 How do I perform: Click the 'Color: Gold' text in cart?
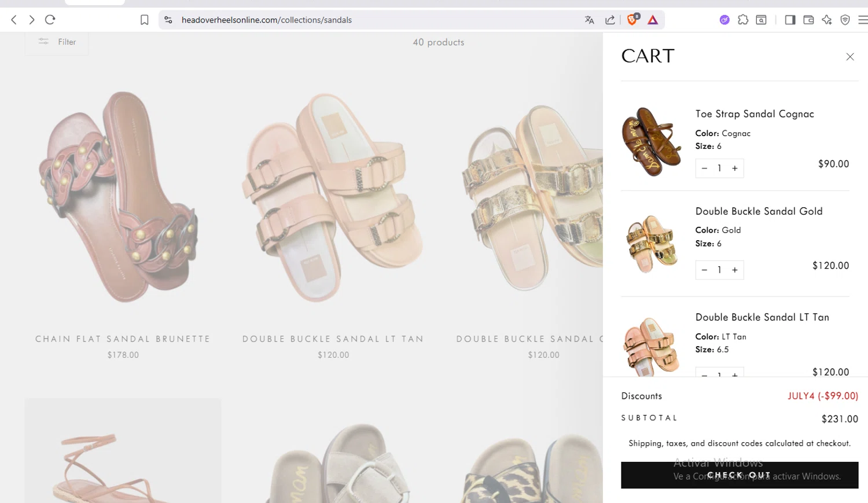(718, 230)
